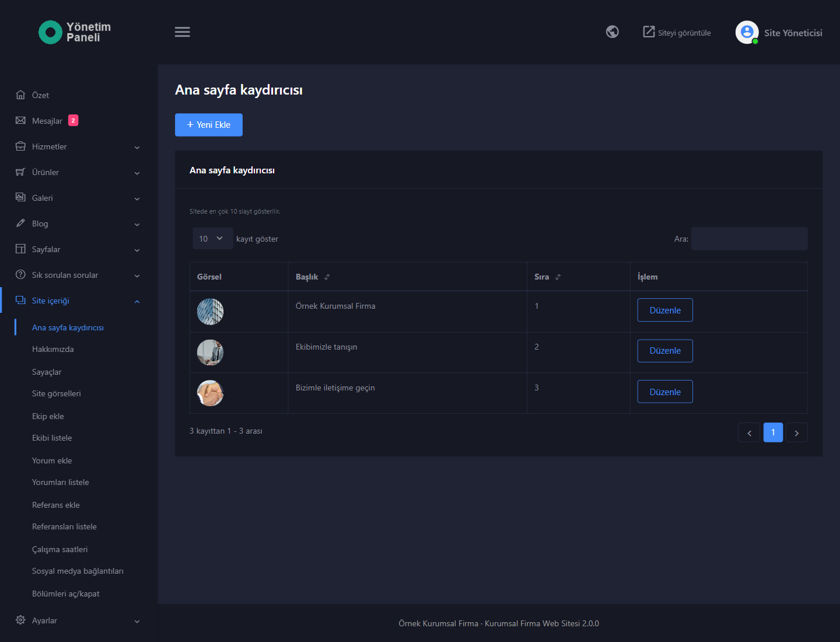Open Hakkımızda in the sidebar
This screenshot has height=642, width=840.
(52, 349)
